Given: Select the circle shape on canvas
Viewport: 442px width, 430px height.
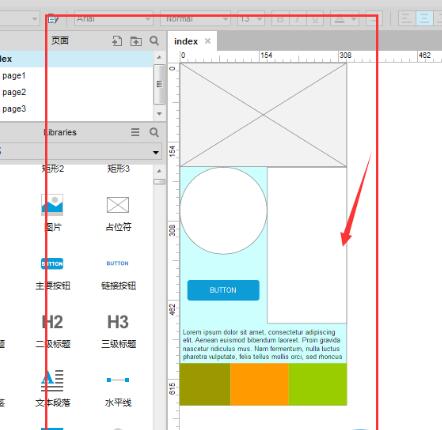Looking at the screenshot, I should (223, 211).
